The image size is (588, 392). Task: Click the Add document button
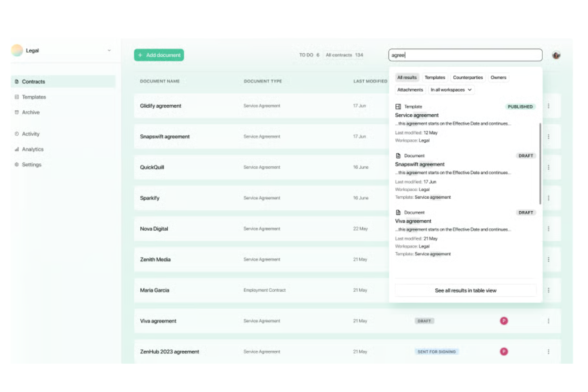click(x=159, y=55)
